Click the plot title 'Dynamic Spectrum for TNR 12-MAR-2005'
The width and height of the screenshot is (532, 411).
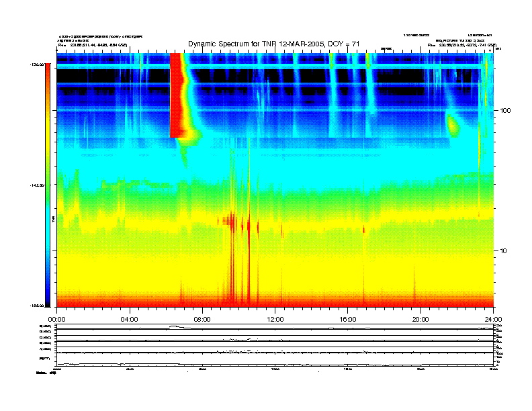tap(273, 44)
